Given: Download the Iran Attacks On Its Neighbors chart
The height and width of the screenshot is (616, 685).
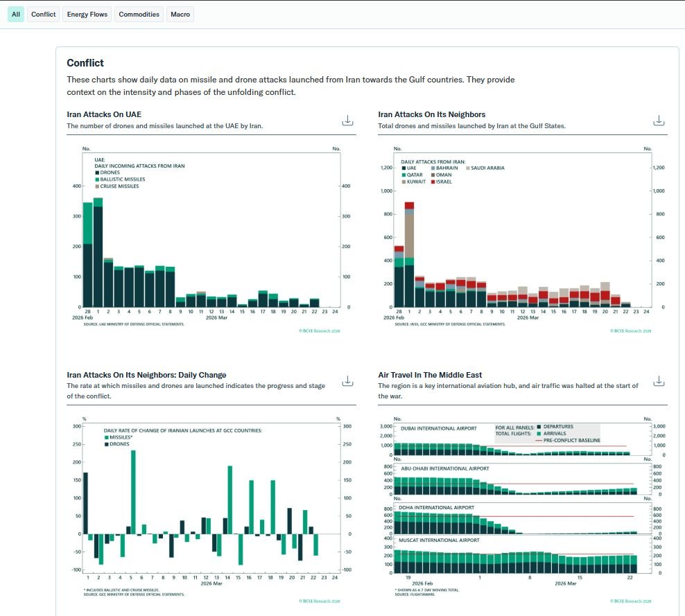Looking at the screenshot, I should click(x=658, y=119).
